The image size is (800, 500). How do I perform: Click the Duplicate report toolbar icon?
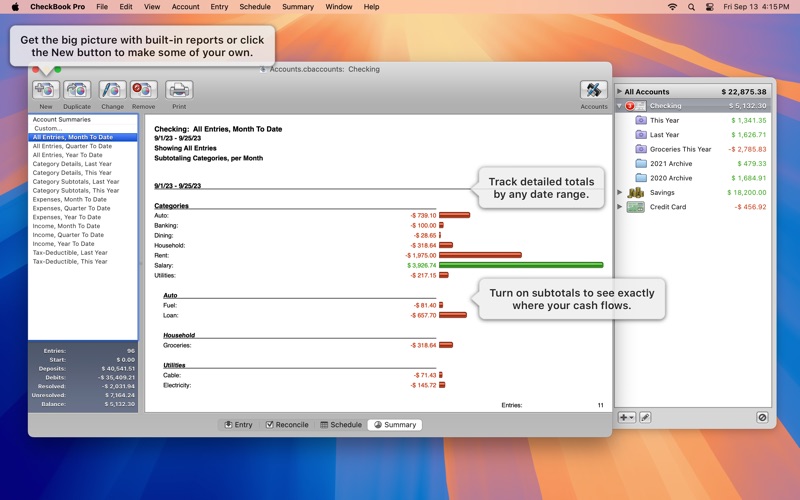77,90
